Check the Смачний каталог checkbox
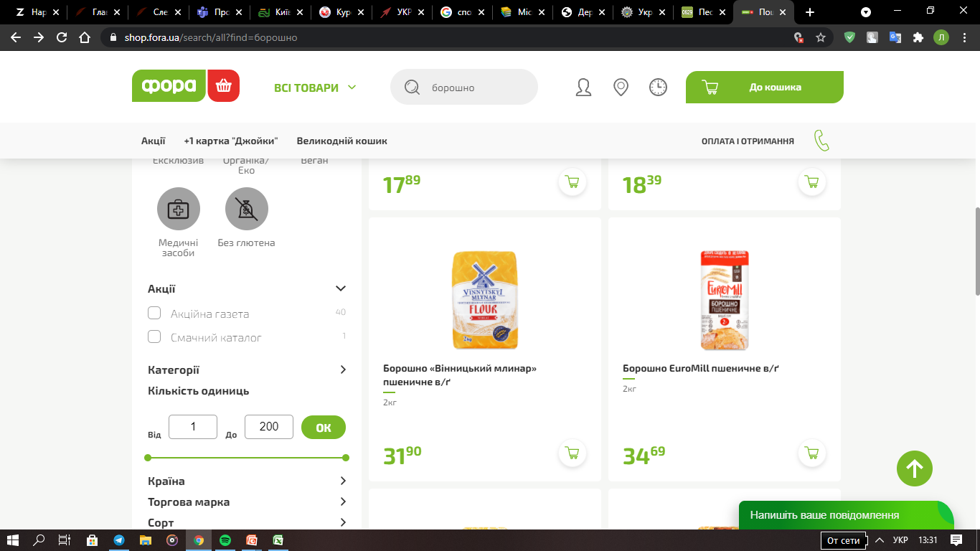Screen dimensions: 980x551 [154, 336]
